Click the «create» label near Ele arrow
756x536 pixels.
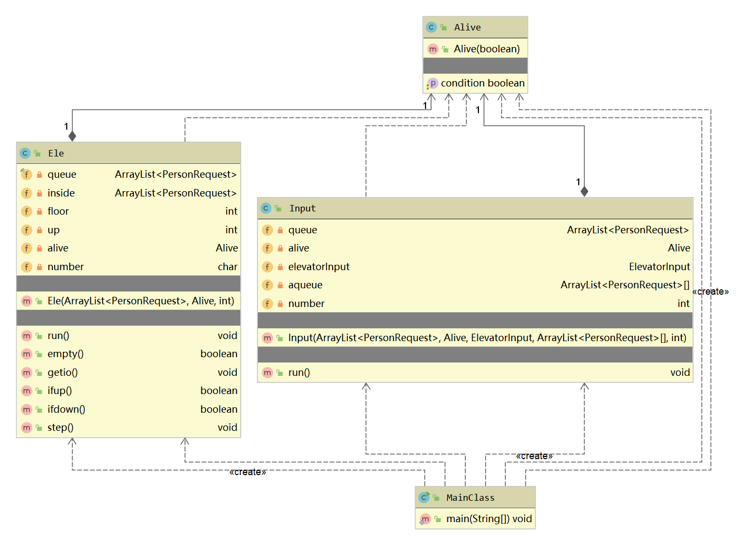click(x=248, y=472)
